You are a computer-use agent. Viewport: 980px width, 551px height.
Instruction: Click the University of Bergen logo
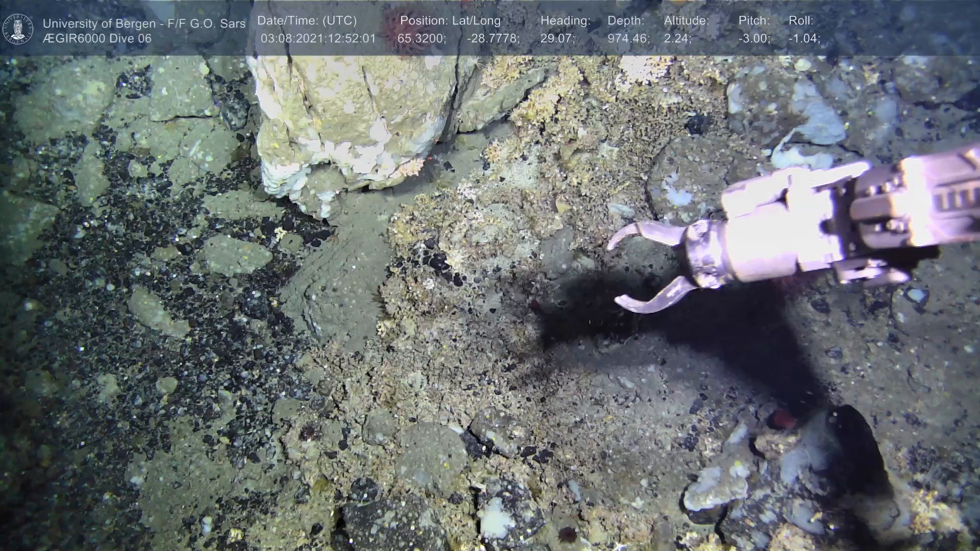(x=18, y=29)
